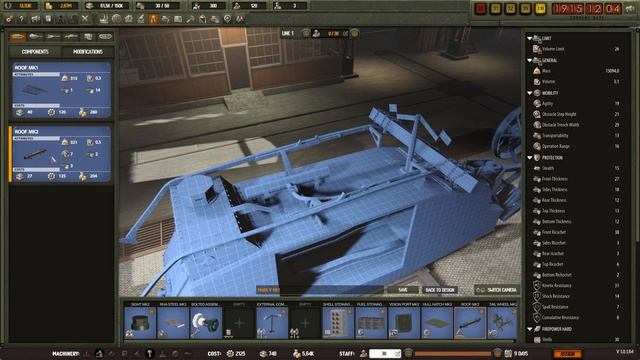Switch to the Modifications tab
Image resolution: width=640 pixels, height=360 pixels.
point(88,52)
